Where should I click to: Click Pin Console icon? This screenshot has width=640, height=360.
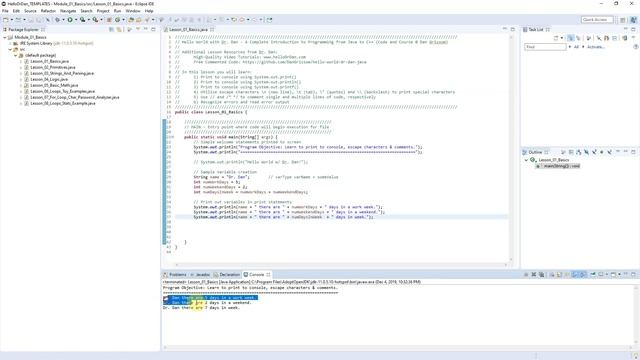click(593, 275)
